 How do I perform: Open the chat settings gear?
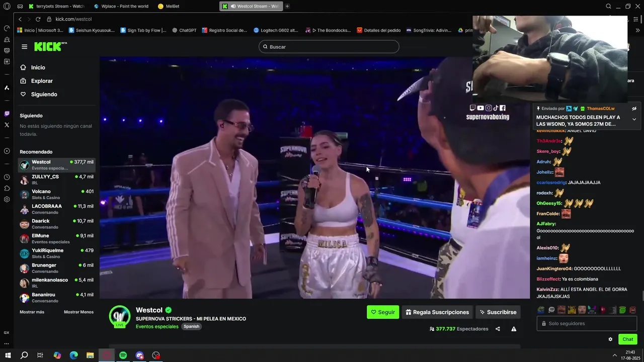point(610,339)
